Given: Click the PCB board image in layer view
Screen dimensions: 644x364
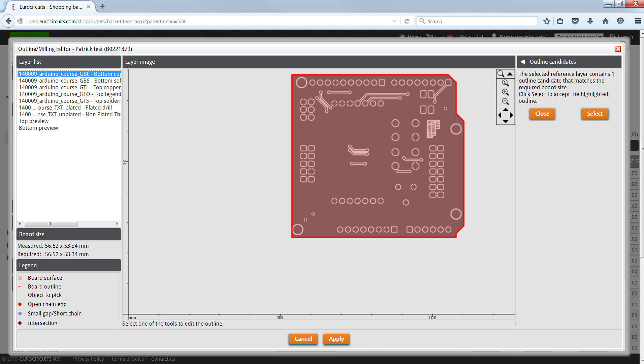Looking at the screenshot, I should 378,156.
